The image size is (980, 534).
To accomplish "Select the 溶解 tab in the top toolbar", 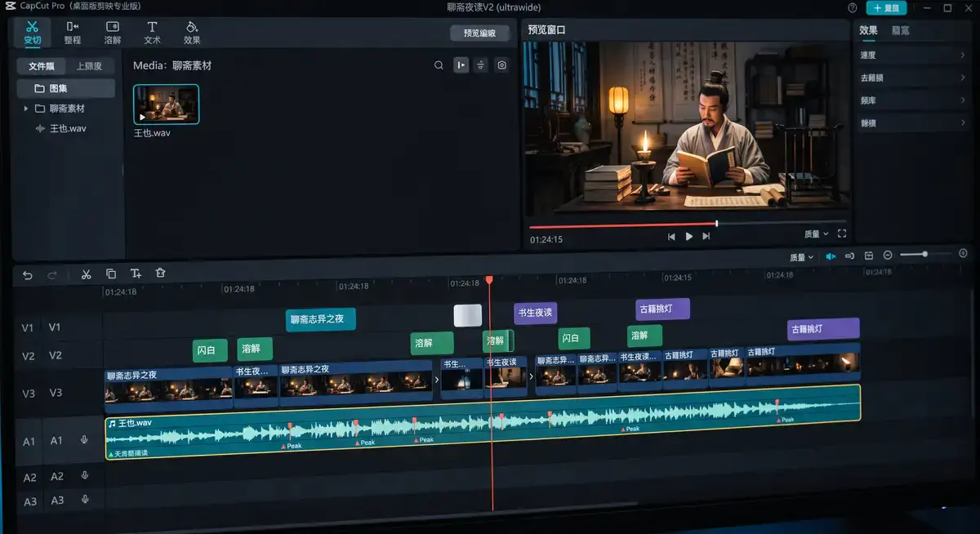I will [x=113, y=33].
